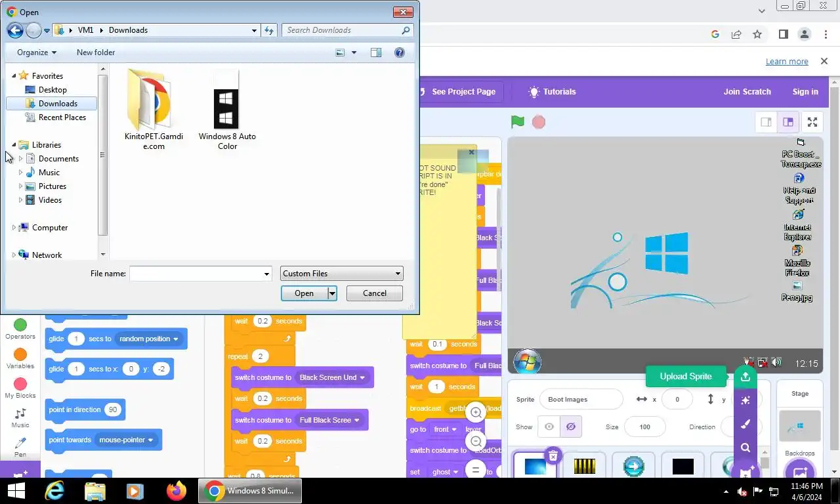The height and width of the screenshot is (504, 840).
Task: Bookmark this tab with star icon
Action: coord(757,34)
